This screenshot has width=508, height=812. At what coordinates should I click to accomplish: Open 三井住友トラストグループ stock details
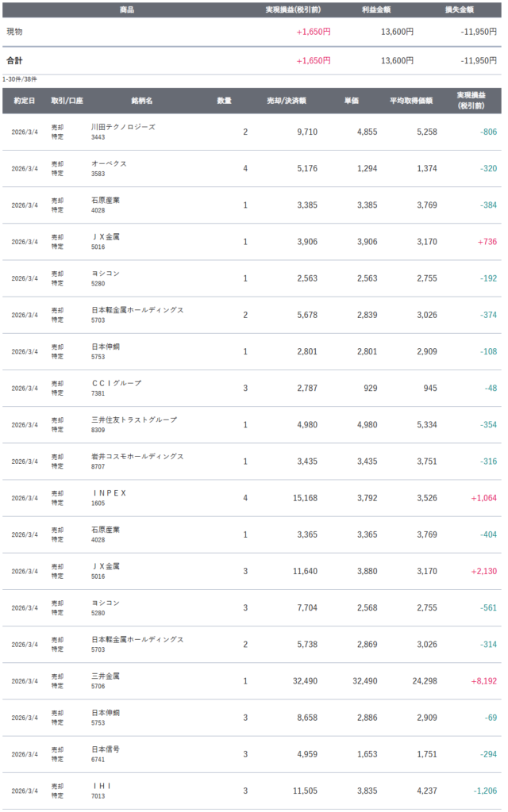133,419
